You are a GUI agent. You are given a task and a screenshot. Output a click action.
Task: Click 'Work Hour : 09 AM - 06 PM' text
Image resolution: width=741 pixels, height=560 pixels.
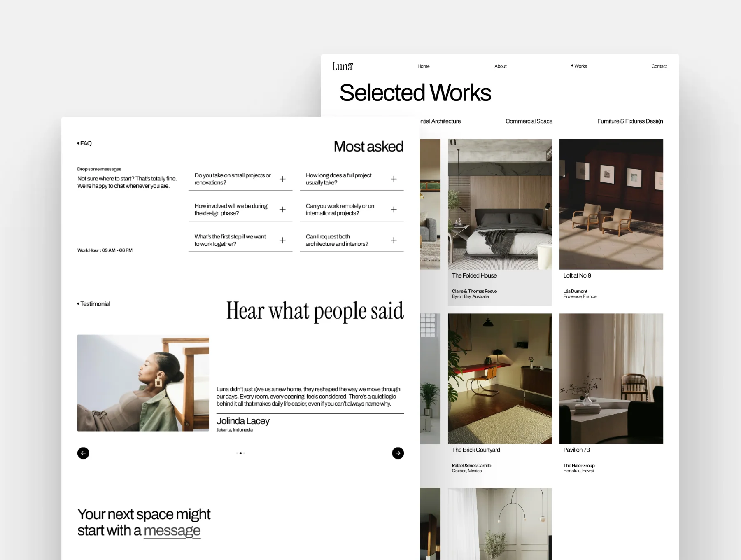click(105, 250)
